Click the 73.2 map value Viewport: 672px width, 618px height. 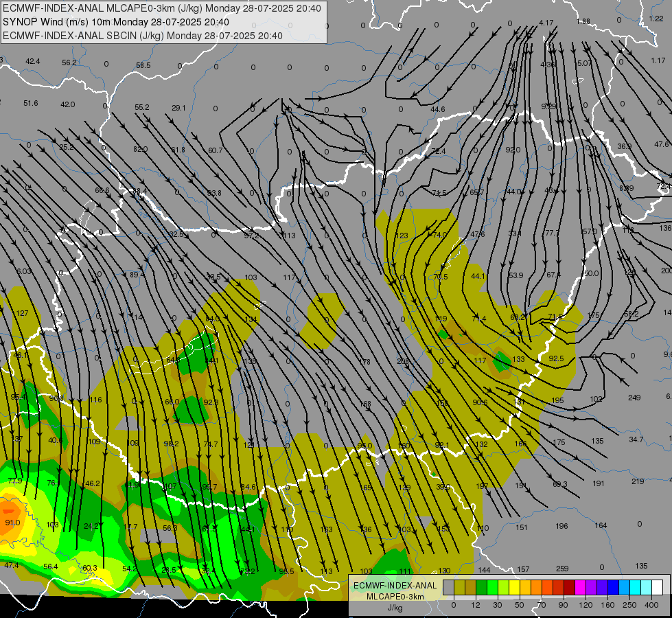[x=248, y=571]
